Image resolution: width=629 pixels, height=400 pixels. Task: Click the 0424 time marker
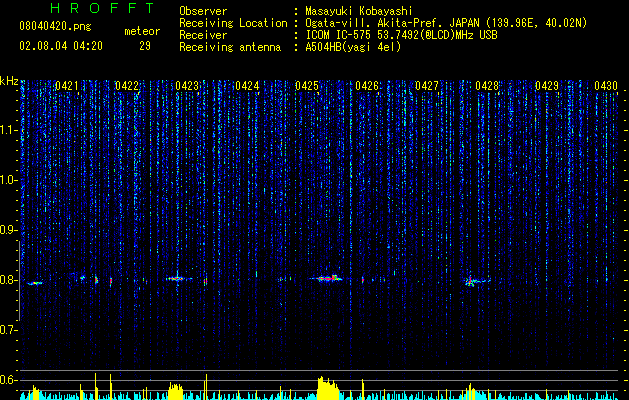coord(247,86)
